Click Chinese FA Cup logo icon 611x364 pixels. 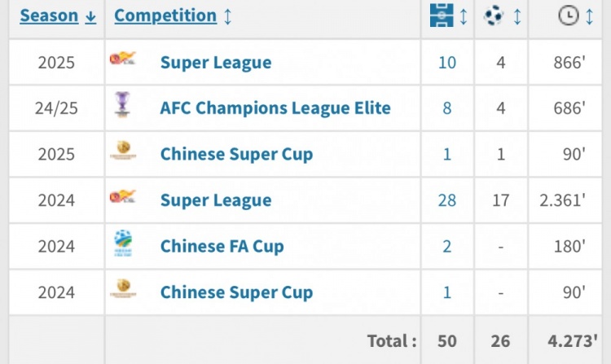click(123, 244)
